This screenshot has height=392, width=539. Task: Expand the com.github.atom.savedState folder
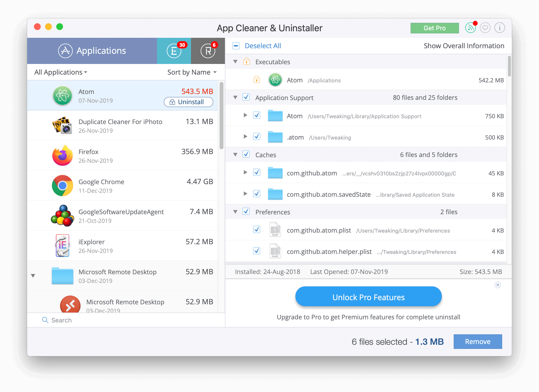point(245,194)
